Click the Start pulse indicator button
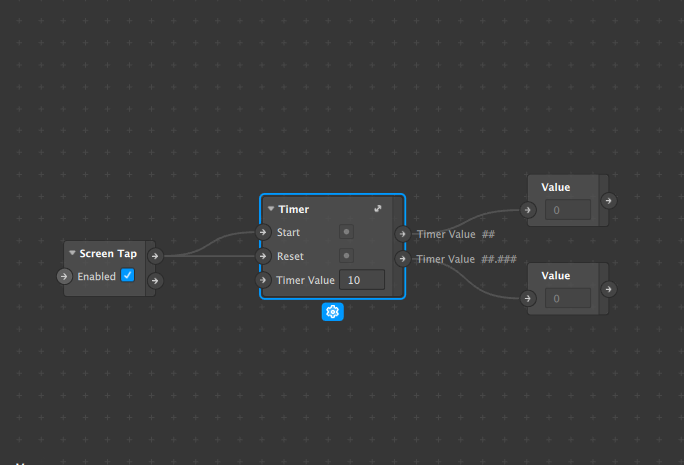Image resolution: width=684 pixels, height=465 pixels. coord(346,232)
